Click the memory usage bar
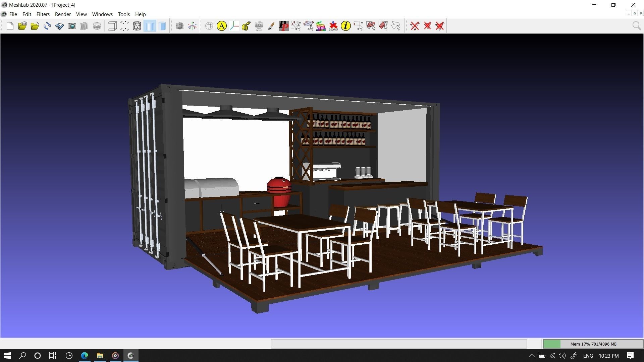Image resolution: width=644 pixels, height=362 pixels. [593, 344]
